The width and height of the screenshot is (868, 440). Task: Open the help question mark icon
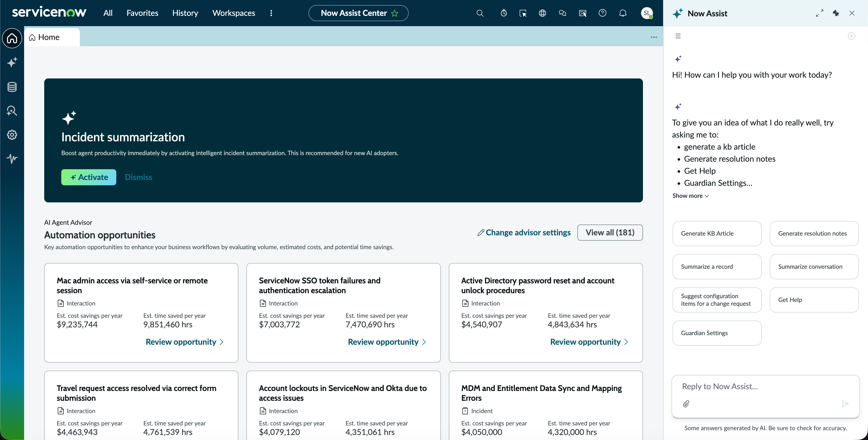(x=603, y=13)
